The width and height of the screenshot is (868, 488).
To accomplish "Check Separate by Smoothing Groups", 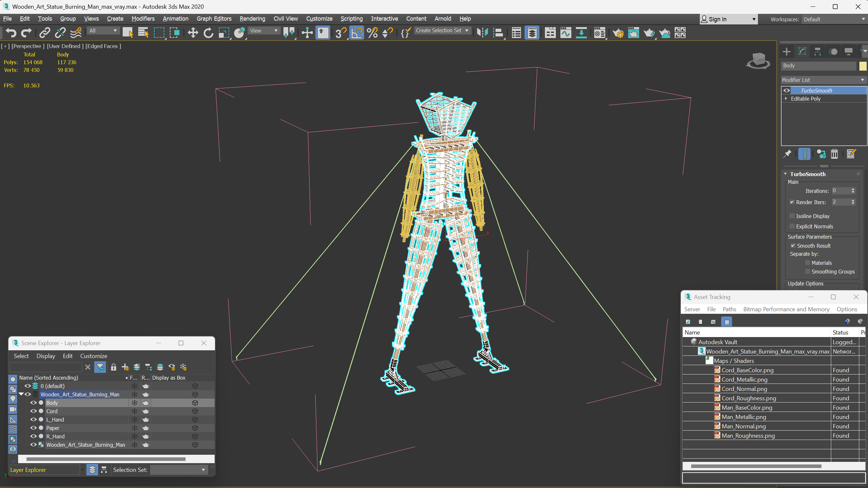I will point(807,272).
